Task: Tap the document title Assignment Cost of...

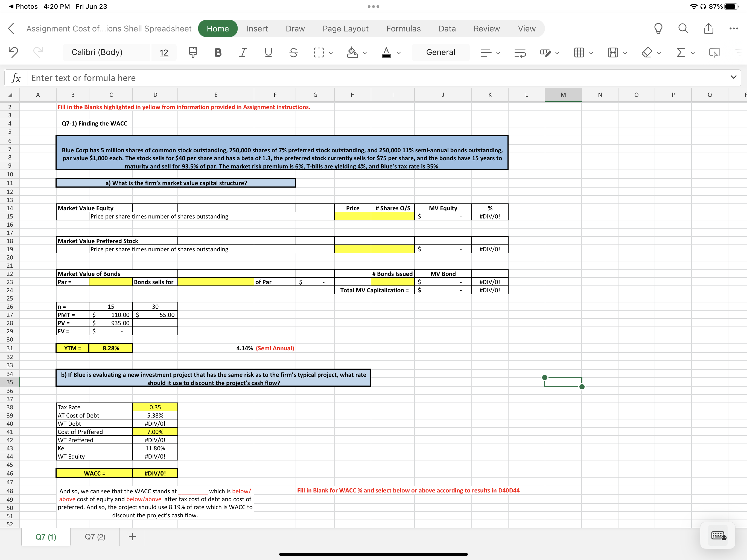Action: pos(109,29)
